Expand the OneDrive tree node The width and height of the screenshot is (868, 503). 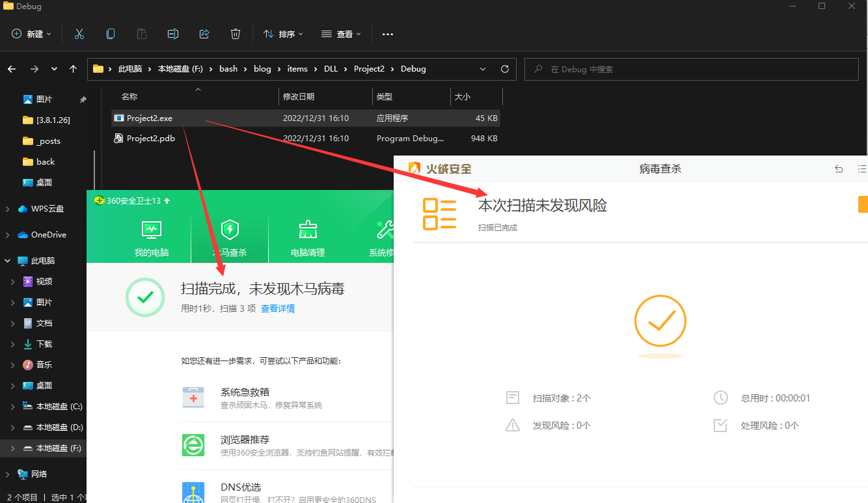point(8,235)
